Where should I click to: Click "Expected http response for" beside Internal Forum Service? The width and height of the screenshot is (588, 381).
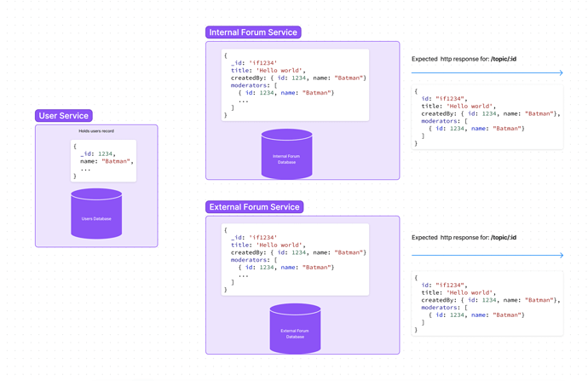coord(464,59)
